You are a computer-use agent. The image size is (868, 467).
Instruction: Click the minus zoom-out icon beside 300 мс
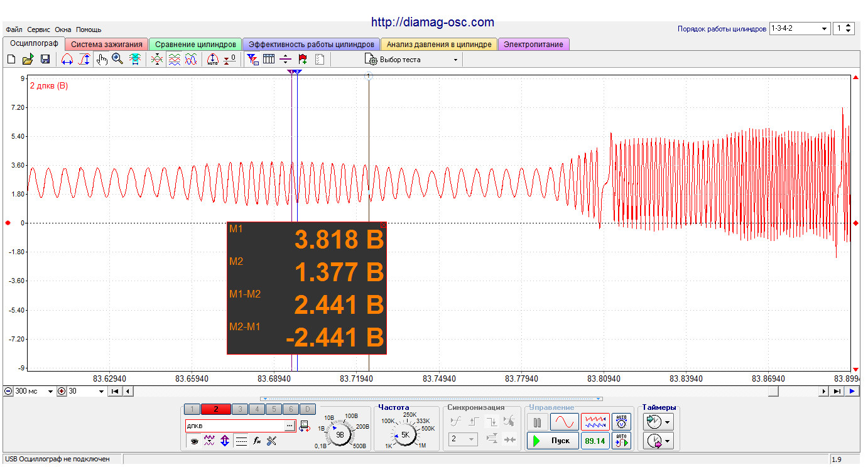click(8, 391)
